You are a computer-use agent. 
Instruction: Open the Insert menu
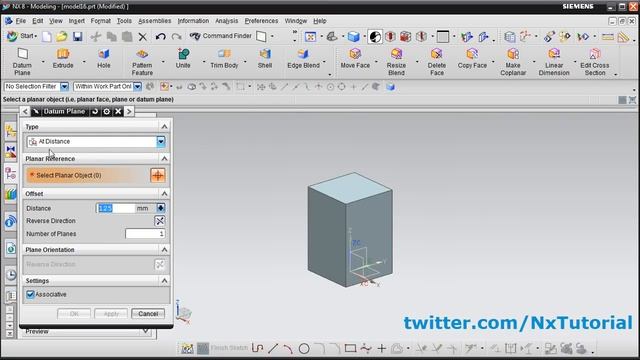point(76,21)
